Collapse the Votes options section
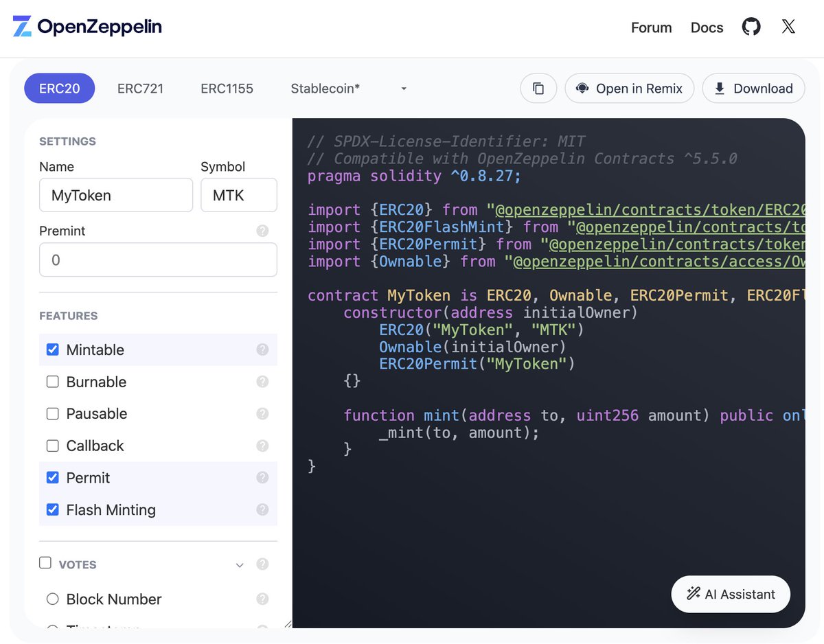824x644 pixels. tap(240, 564)
